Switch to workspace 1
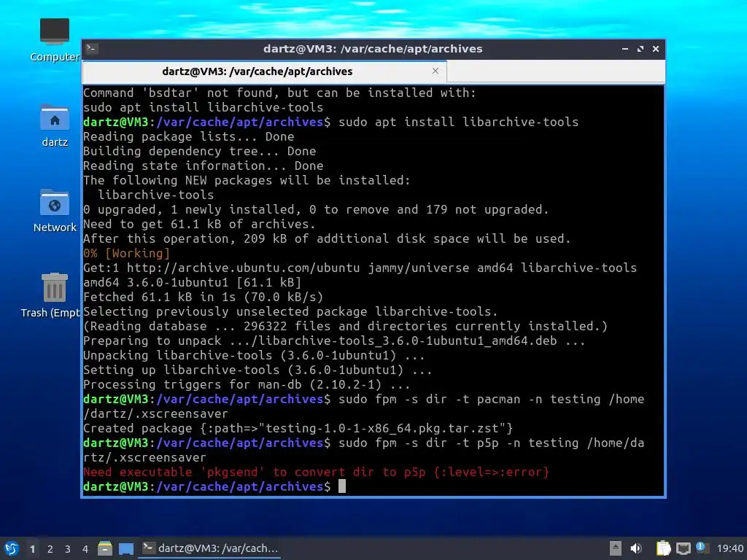This screenshot has height=560, width=747. click(32, 549)
